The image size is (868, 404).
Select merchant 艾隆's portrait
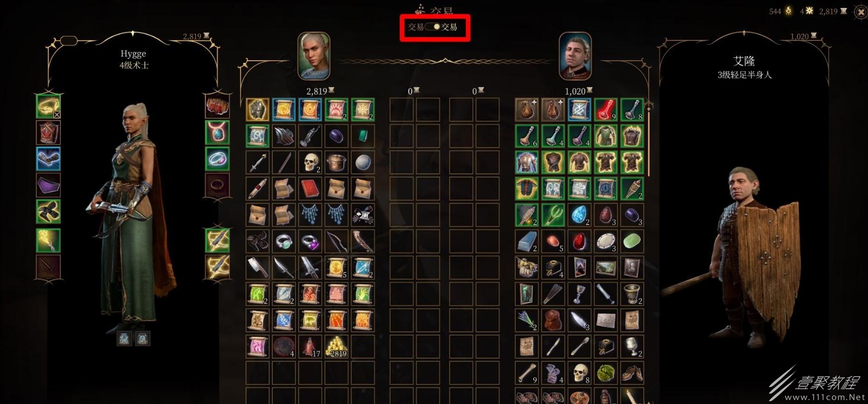point(575,56)
